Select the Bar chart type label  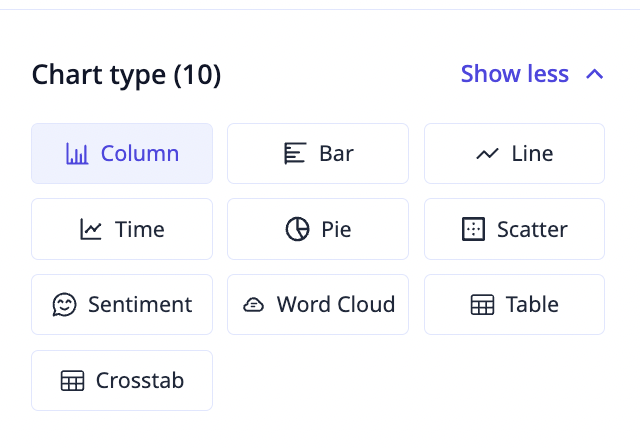tap(336, 154)
